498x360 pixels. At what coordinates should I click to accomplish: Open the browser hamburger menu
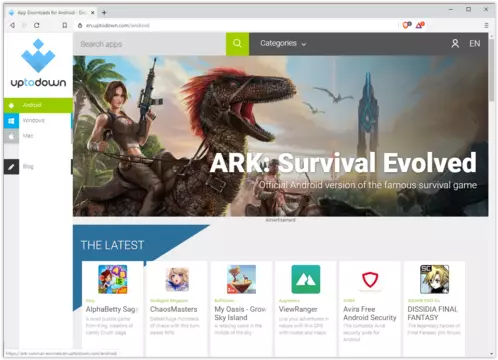coord(486,25)
